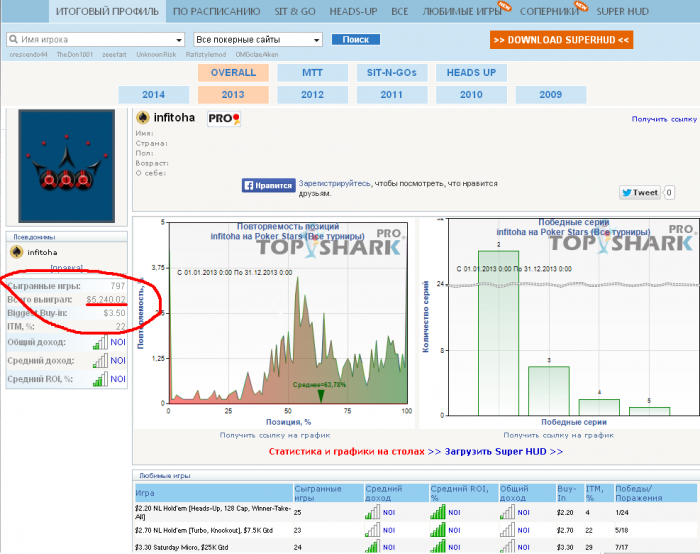Click bars icon next to Средний доход
Image resolution: width=700 pixels, height=554 pixels.
[x=100, y=361]
